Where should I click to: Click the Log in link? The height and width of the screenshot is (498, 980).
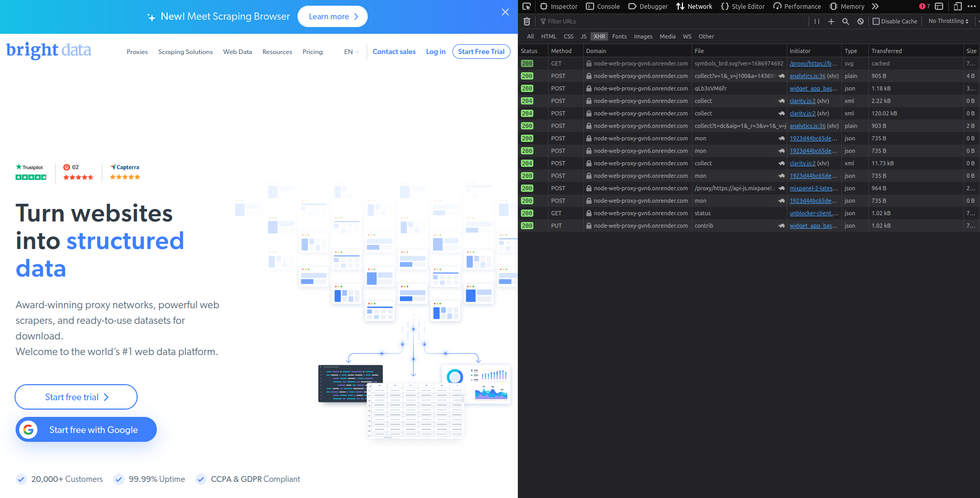coord(436,51)
